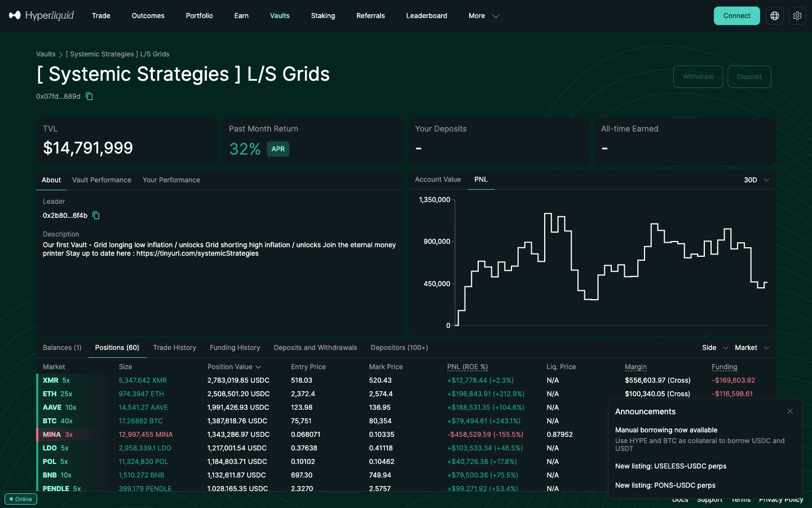Screen dimensions: 812x508
Task: Copy the leader address 0x2b80...6f4b
Action: 96,216
